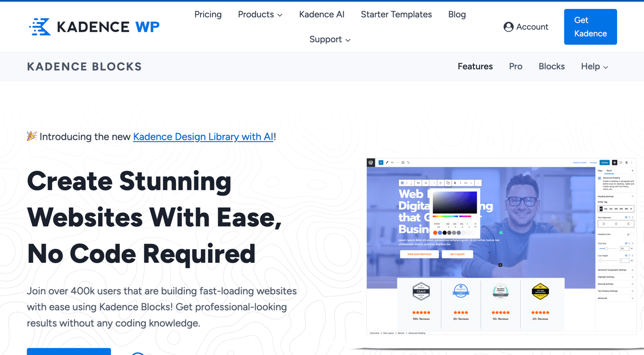Click the "Create Stunning" headline line
The height and width of the screenshot is (355, 644).
coord(129,181)
